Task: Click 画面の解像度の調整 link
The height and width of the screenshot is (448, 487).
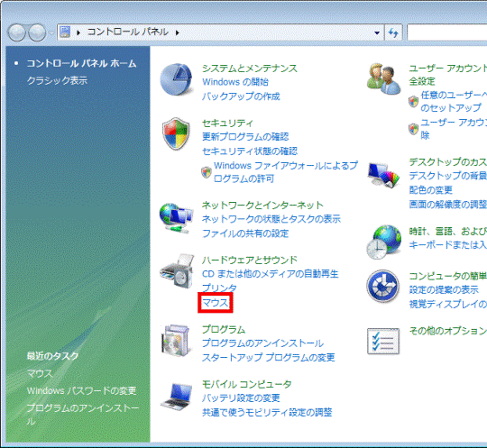Action: (x=448, y=205)
